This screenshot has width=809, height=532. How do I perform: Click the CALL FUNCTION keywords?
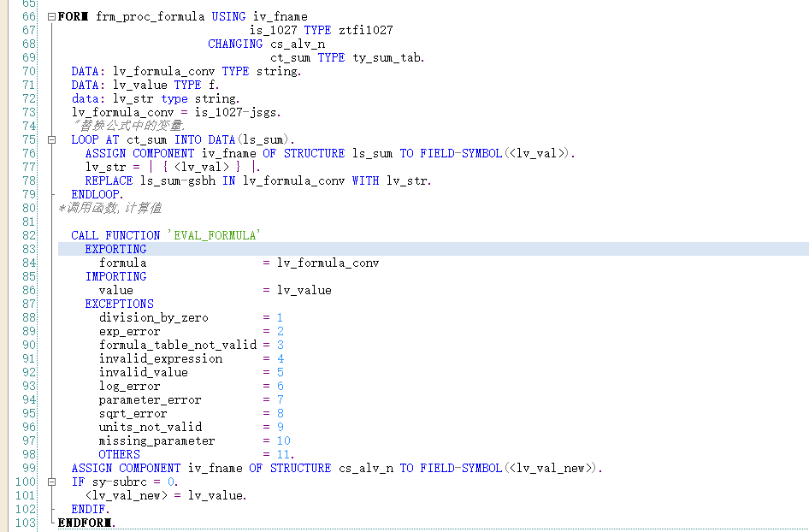(x=115, y=236)
